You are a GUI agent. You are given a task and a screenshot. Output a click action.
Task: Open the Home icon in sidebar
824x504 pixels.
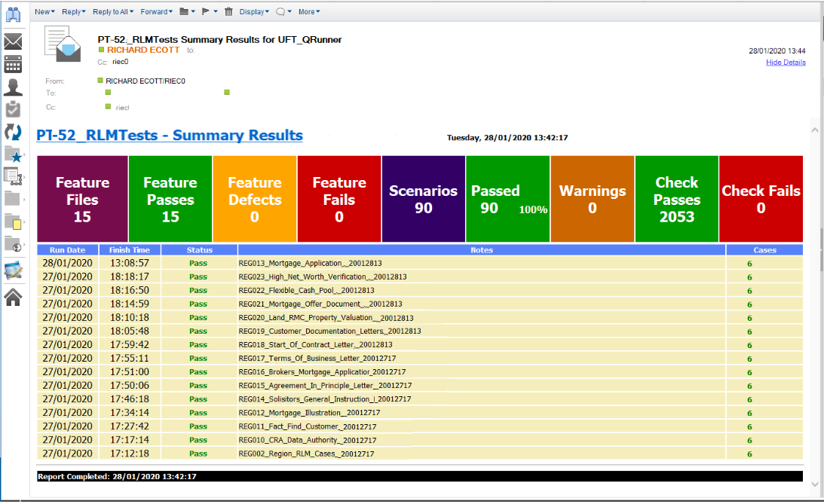click(13, 297)
